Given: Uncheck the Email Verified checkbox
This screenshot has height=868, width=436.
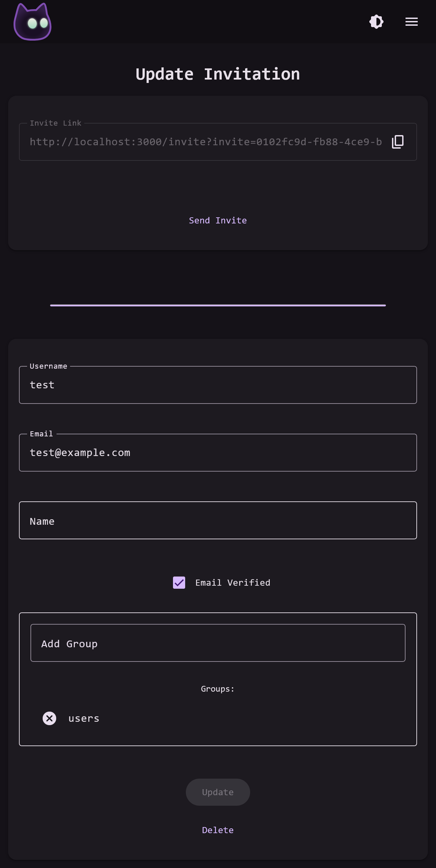Looking at the screenshot, I should 179,583.
